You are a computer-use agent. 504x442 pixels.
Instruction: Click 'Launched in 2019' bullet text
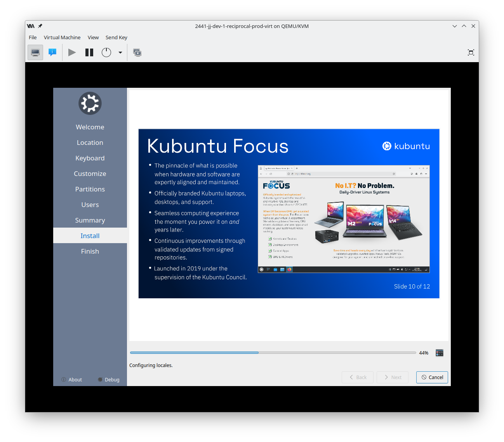coord(200,273)
